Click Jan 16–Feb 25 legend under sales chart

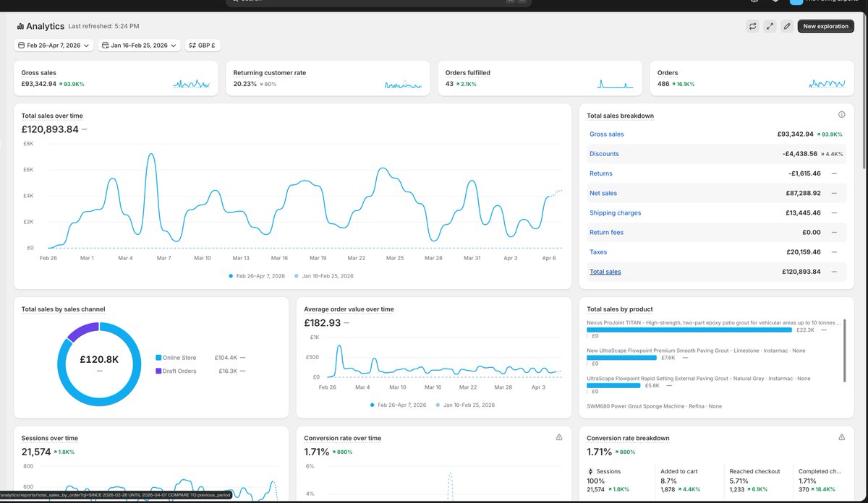click(323, 276)
